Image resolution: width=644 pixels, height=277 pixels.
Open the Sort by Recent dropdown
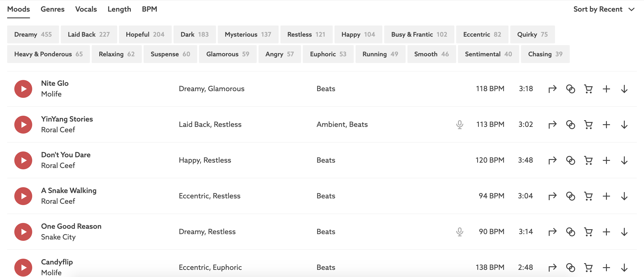pos(604,9)
